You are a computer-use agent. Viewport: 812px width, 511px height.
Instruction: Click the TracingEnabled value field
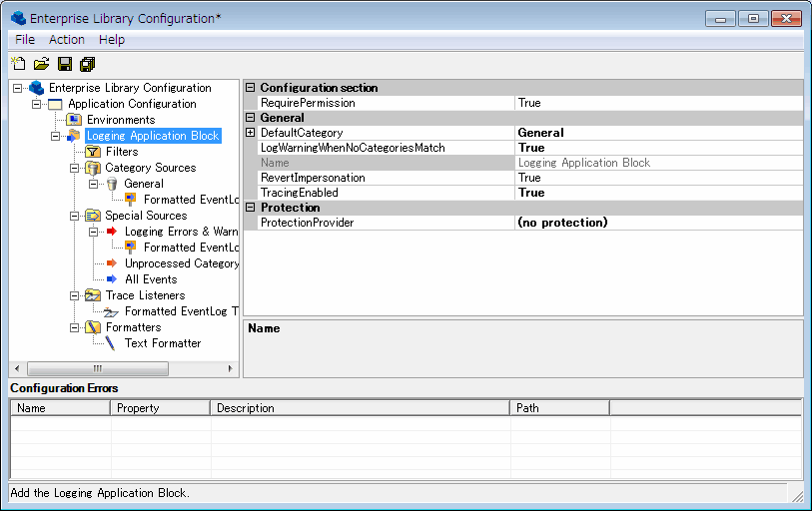click(658, 193)
